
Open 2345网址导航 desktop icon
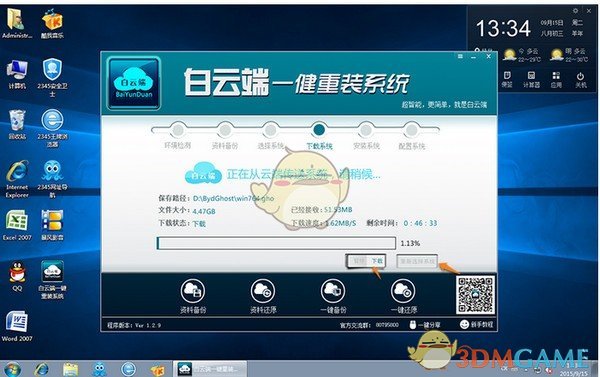pos(52,179)
